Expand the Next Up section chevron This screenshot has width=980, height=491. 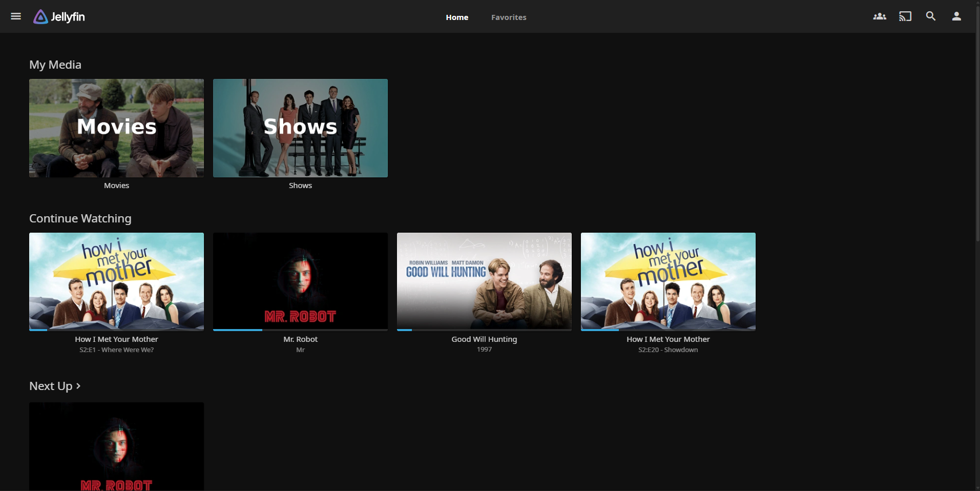click(78, 386)
